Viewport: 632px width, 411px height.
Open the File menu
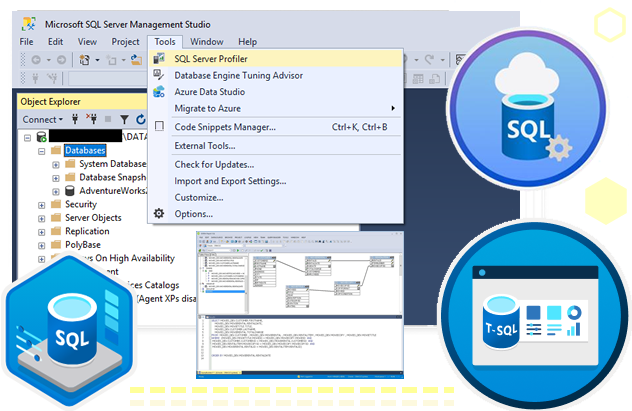coord(27,42)
